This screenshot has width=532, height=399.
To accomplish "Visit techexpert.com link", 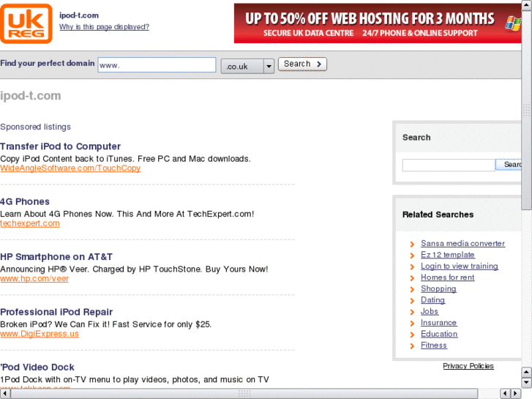I will point(30,223).
